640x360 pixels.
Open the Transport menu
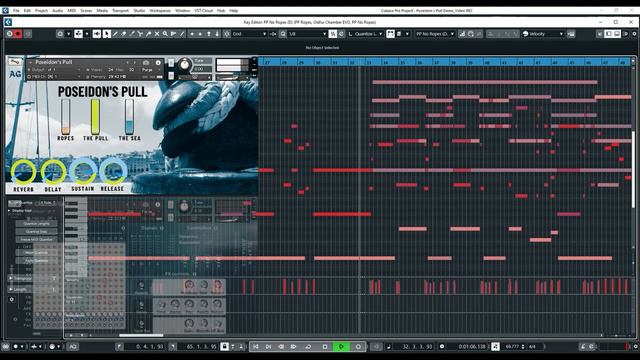[120, 11]
